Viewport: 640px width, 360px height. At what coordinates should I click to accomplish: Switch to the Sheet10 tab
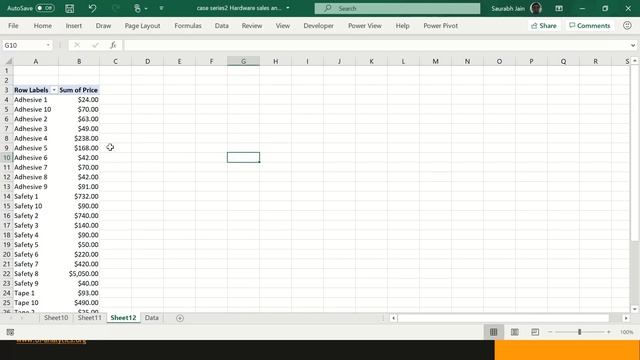56,318
